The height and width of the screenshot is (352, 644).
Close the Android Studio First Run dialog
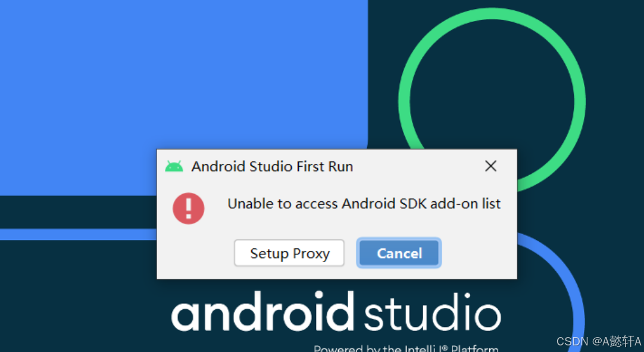click(x=490, y=166)
